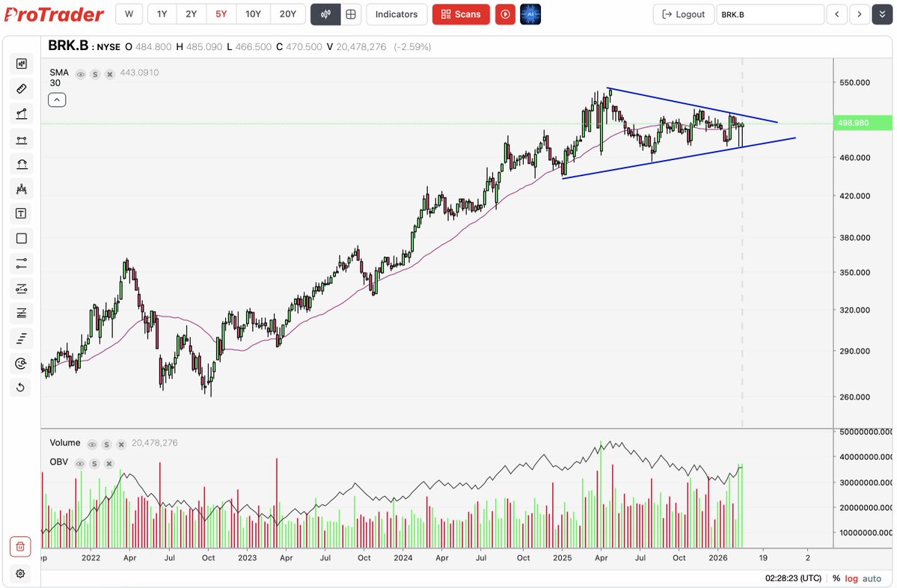897x588 pixels.
Task: Select the rectangle drawing tool
Action: (21, 238)
